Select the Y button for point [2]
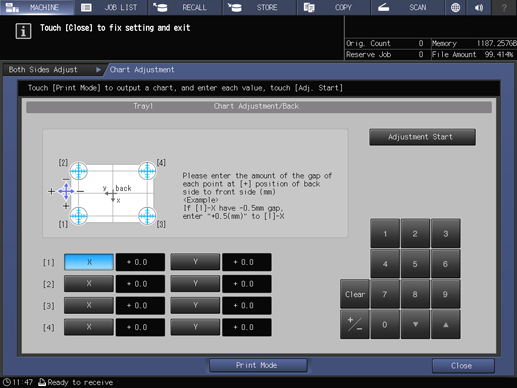Screen dimensions: 517x388 (195, 284)
